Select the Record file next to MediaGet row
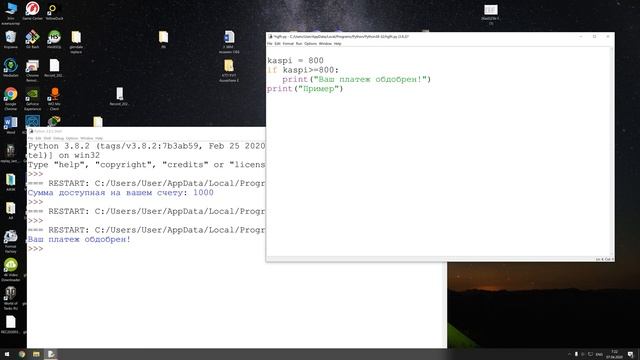Viewport: 640px width, 360px height. pos(54,68)
